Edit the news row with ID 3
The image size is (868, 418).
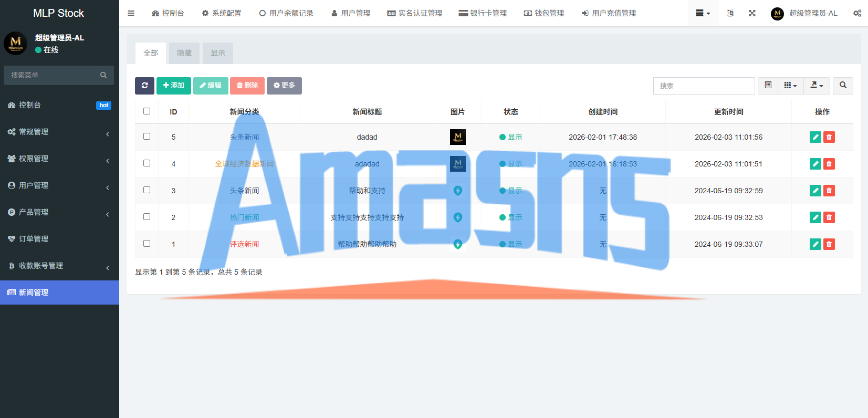(815, 191)
